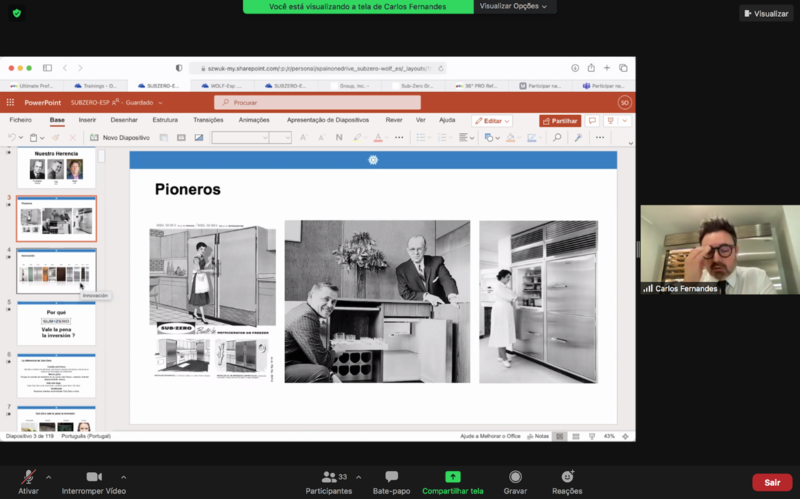
Task: Toggle microphone with Ativar button
Action: (28, 483)
